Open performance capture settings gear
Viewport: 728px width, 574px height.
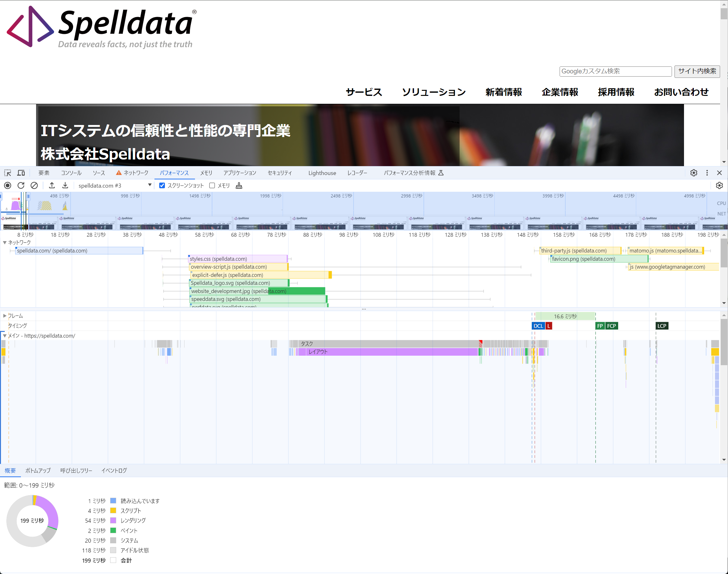[x=719, y=185]
